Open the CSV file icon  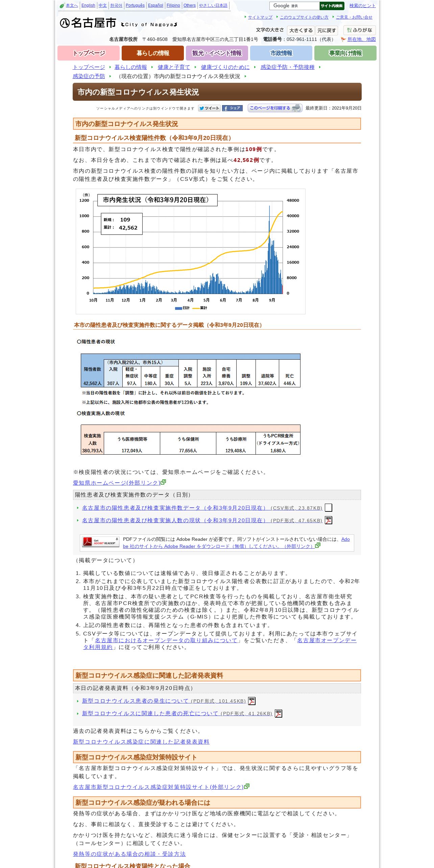click(x=328, y=508)
